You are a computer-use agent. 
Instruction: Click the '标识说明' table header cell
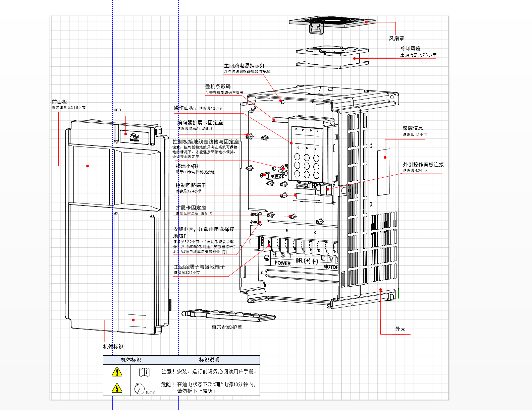[209, 360]
